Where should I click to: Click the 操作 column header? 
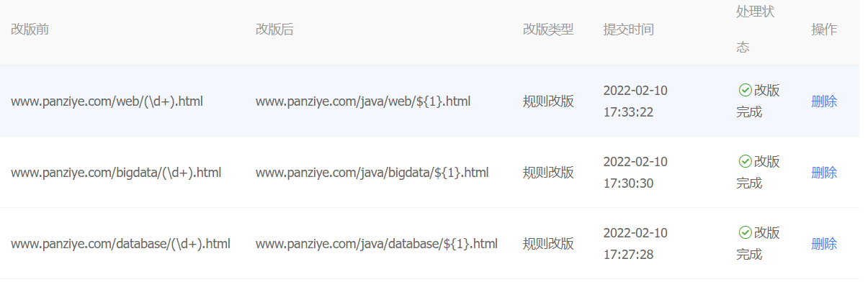tap(824, 29)
